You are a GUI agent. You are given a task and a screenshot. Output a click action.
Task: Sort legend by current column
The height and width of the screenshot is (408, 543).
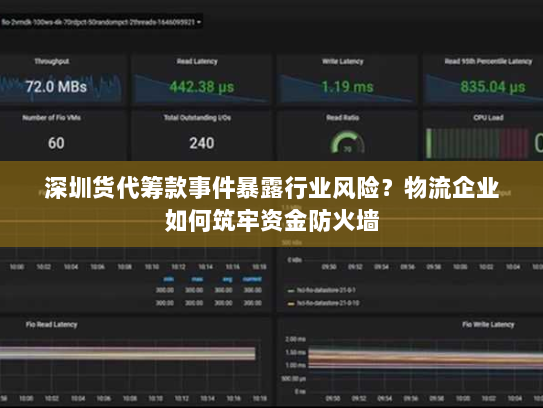click(x=252, y=279)
